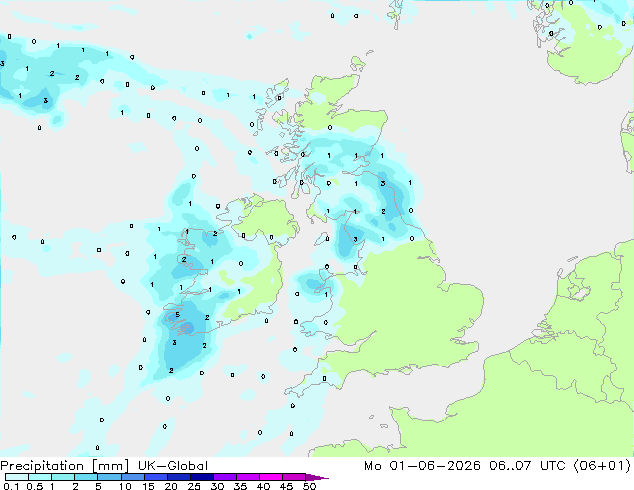This screenshot has height=490, width=634.
Task: Select the 15–20 mm legend swatch
Action: pos(155,477)
